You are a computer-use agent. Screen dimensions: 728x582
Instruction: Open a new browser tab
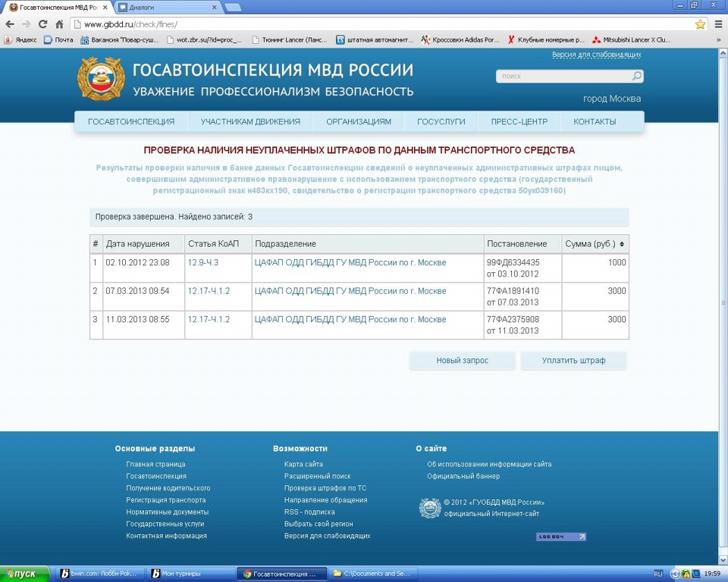(x=232, y=8)
